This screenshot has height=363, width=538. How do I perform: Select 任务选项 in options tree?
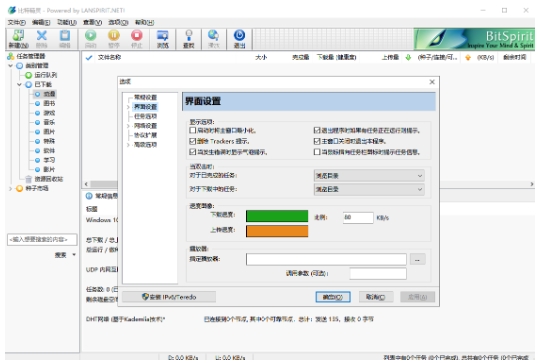145,116
